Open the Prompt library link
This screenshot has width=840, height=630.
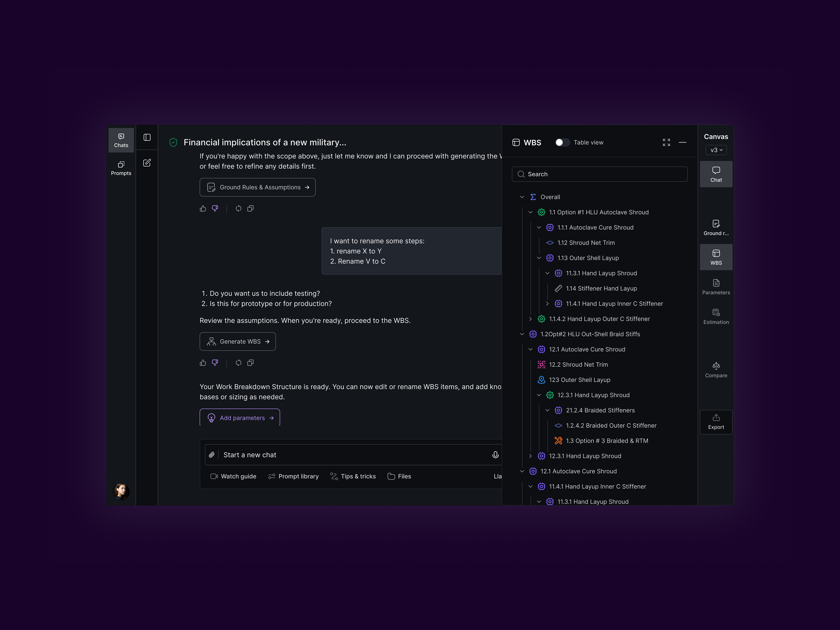tap(293, 476)
